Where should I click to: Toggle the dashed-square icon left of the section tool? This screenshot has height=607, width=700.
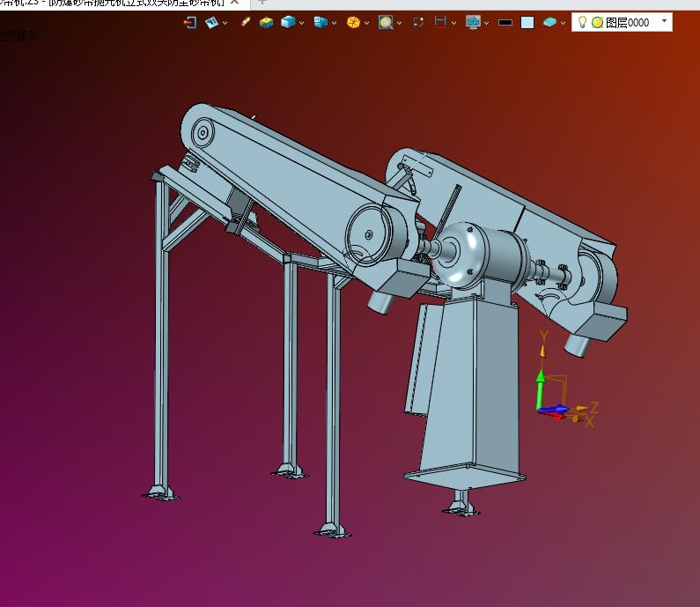pyautogui.click(x=418, y=22)
